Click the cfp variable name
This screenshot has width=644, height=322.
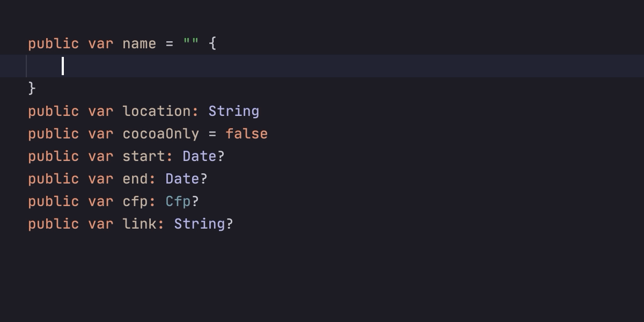(135, 201)
